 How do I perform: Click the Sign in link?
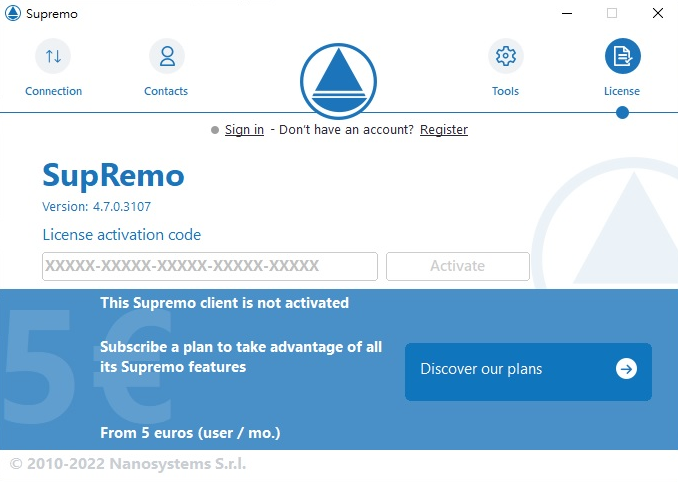click(x=244, y=130)
